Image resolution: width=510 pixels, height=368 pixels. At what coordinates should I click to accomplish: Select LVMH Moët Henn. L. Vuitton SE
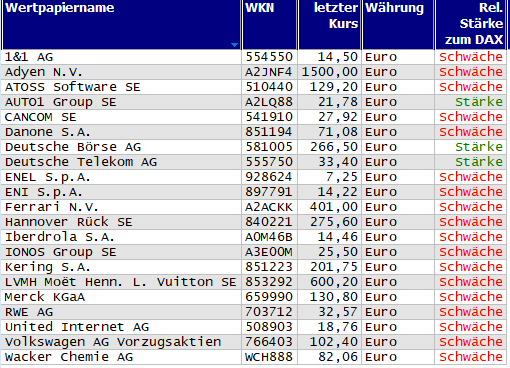pyautogui.click(x=121, y=282)
